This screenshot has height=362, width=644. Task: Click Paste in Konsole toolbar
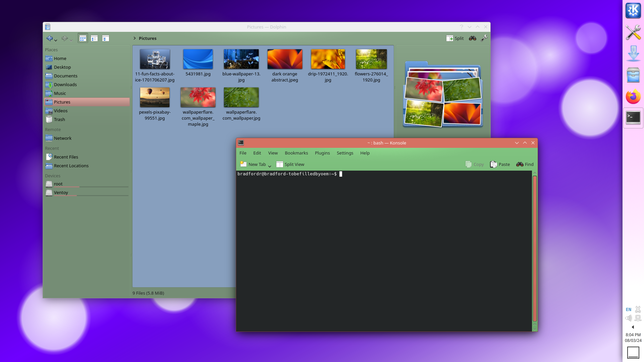500,164
